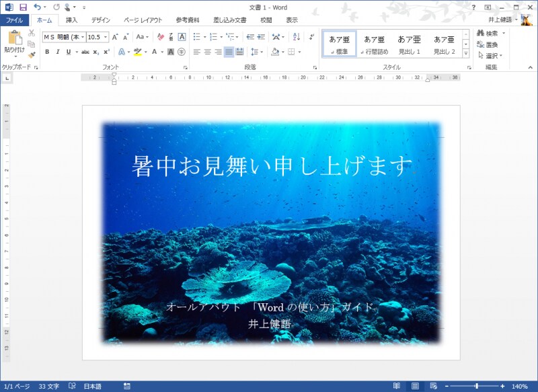This screenshot has height=392, width=538.
Task: Apply bold formatting with the B icon
Action: click(x=48, y=52)
